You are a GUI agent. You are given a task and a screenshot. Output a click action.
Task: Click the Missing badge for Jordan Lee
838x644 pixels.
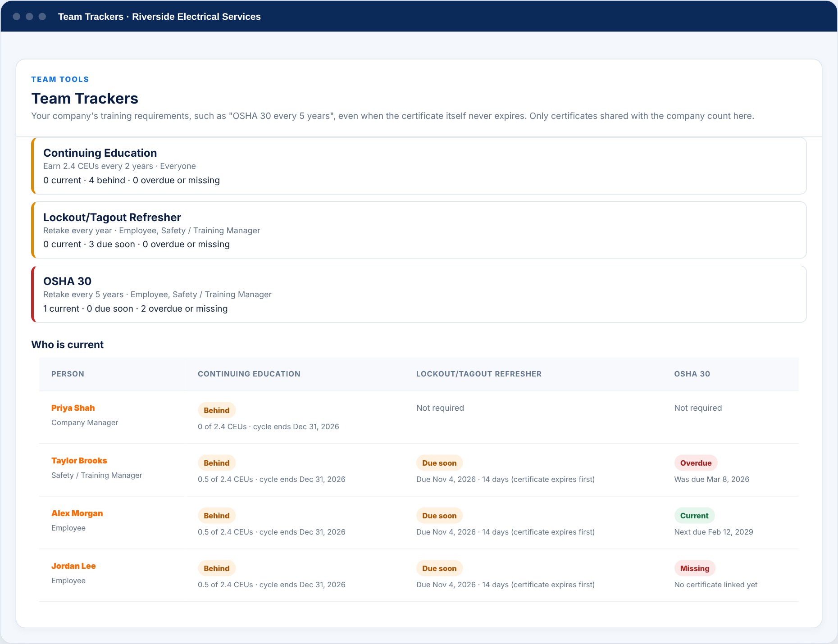tap(695, 568)
